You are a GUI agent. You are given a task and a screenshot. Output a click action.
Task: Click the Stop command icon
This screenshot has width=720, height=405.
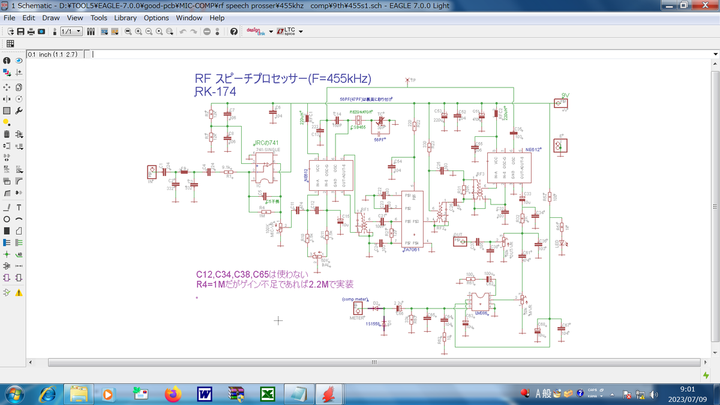[x=207, y=32]
